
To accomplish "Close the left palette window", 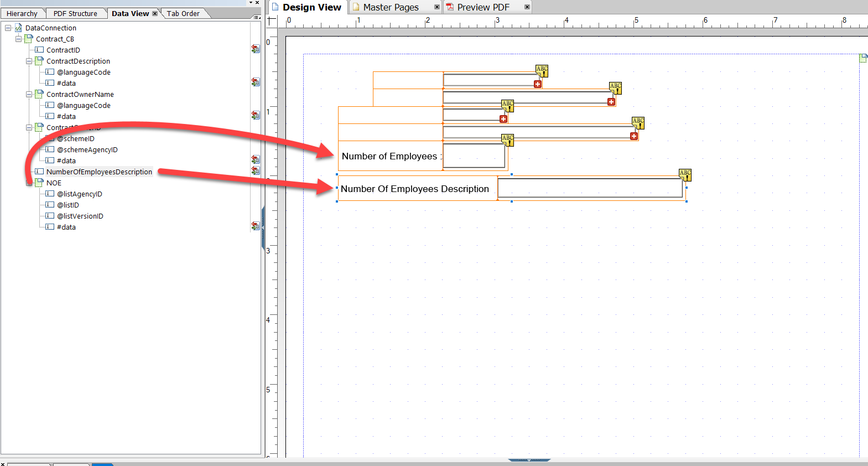I will point(257,3).
